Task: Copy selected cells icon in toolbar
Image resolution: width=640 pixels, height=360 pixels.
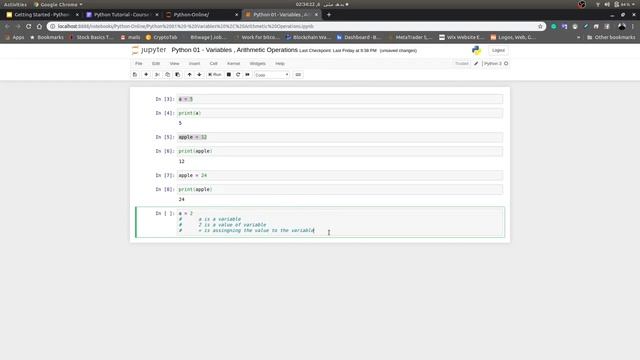Action: coord(167,75)
